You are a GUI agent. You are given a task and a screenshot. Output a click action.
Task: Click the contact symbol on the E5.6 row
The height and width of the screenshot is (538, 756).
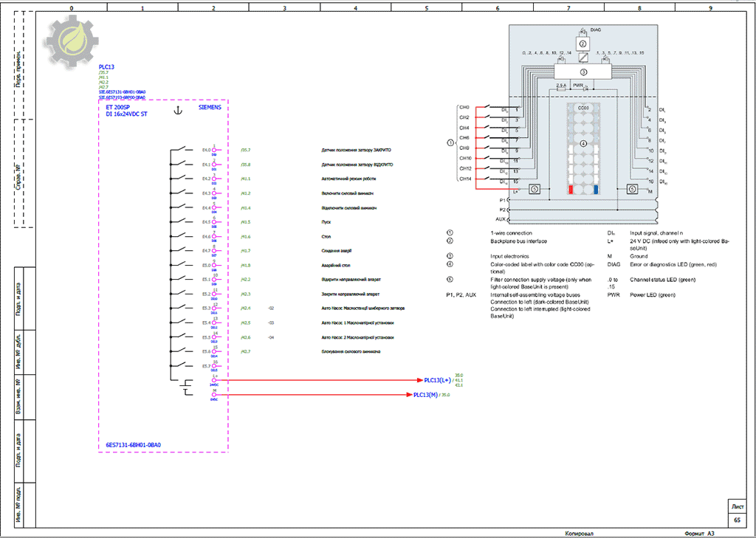click(x=182, y=350)
